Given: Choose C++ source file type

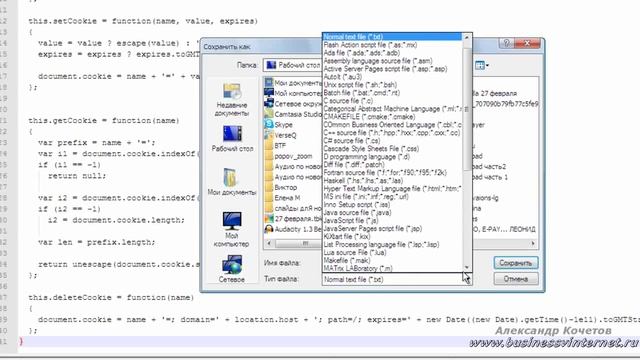Looking at the screenshot, I should [392, 133].
